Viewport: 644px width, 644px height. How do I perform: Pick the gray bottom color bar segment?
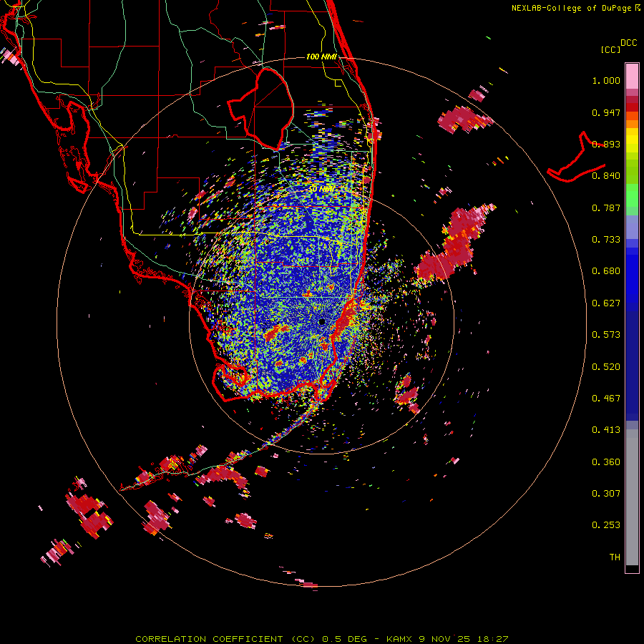pos(632,497)
